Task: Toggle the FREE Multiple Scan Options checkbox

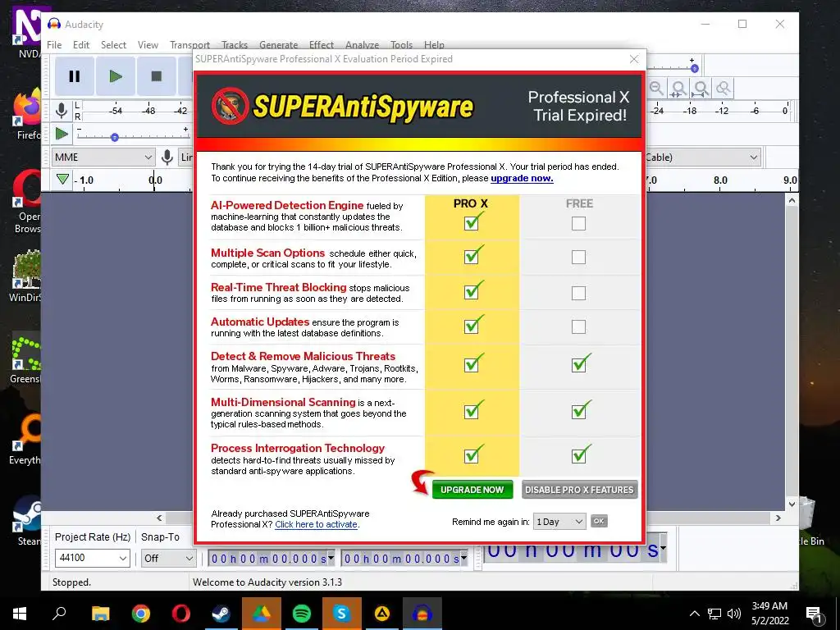Action: point(578,257)
